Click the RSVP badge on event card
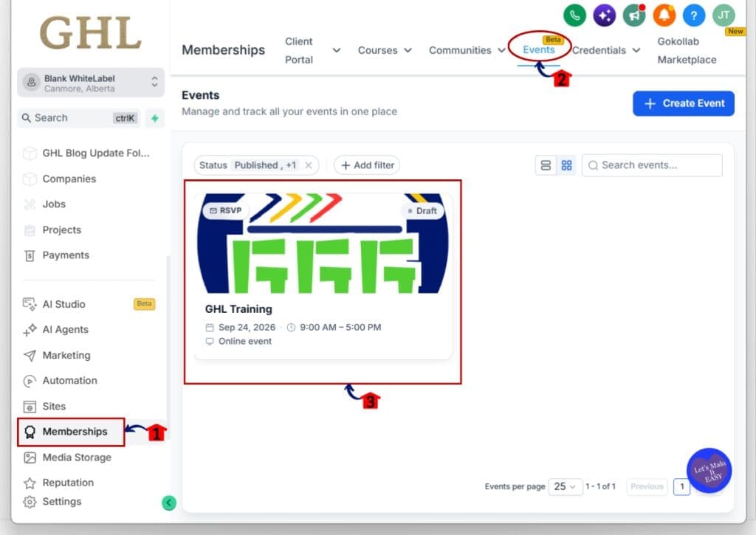Screen dimensions: 756x535 click(x=226, y=210)
